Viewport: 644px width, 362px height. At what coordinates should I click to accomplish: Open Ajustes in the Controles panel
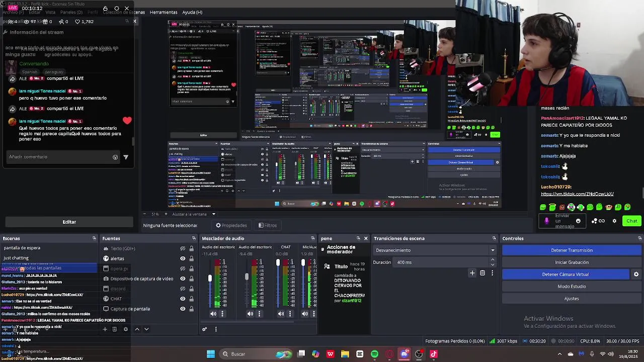click(572, 299)
